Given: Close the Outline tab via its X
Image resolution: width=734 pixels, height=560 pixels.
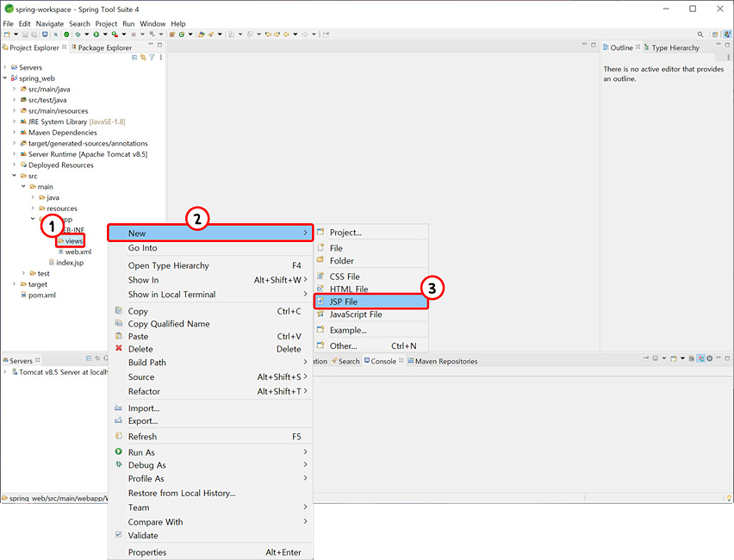Looking at the screenshot, I should pos(638,47).
